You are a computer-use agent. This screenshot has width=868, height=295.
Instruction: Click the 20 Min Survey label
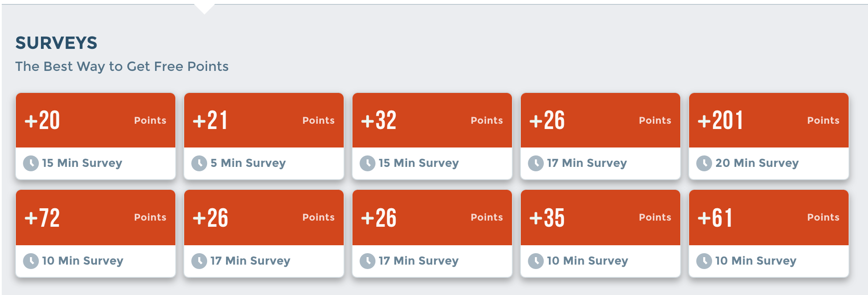pos(757,163)
